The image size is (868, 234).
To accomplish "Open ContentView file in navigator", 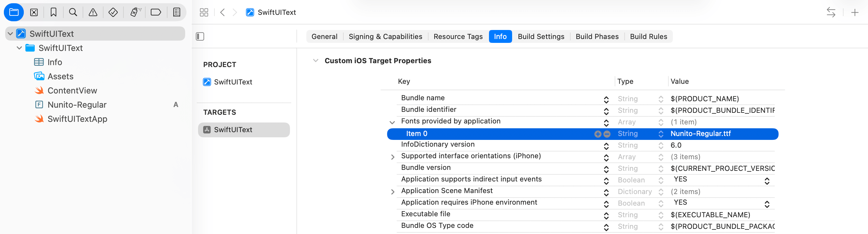I will 72,91.
